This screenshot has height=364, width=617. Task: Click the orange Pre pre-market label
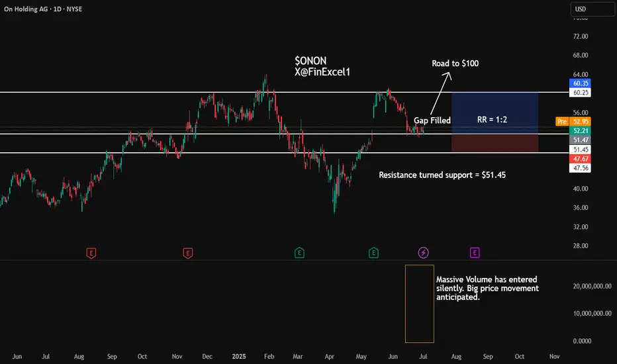[x=562, y=122]
